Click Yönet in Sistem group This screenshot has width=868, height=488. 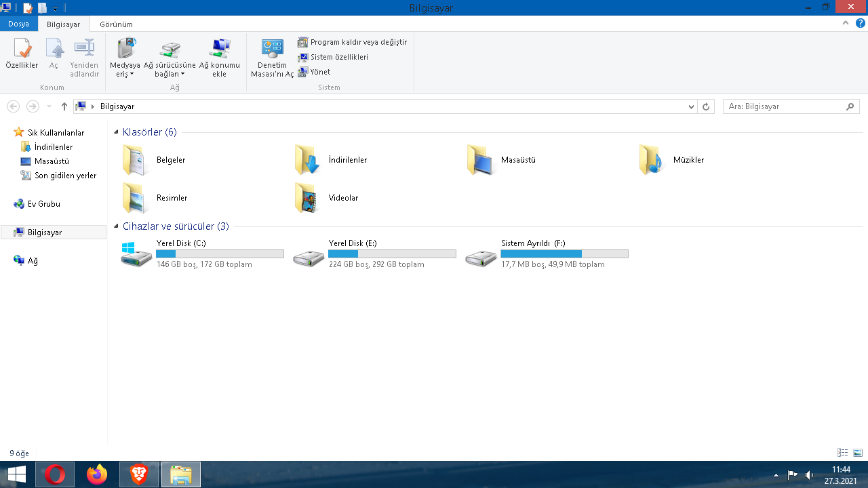(x=314, y=72)
